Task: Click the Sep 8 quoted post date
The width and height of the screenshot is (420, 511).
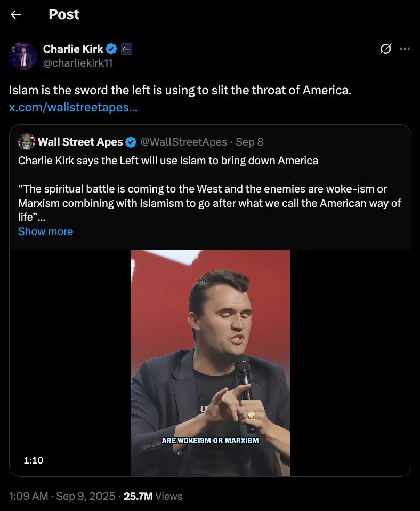Action: [249, 142]
